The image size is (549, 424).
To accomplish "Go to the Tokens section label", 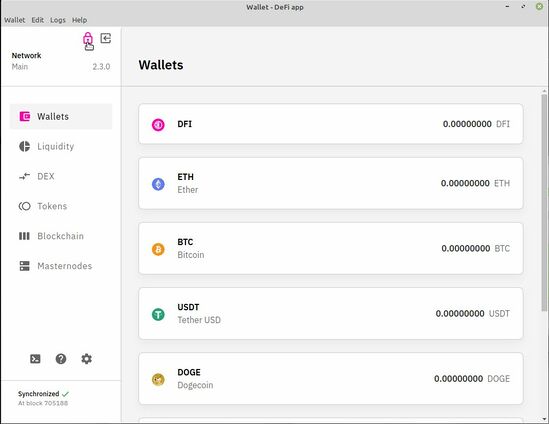I will (x=52, y=206).
